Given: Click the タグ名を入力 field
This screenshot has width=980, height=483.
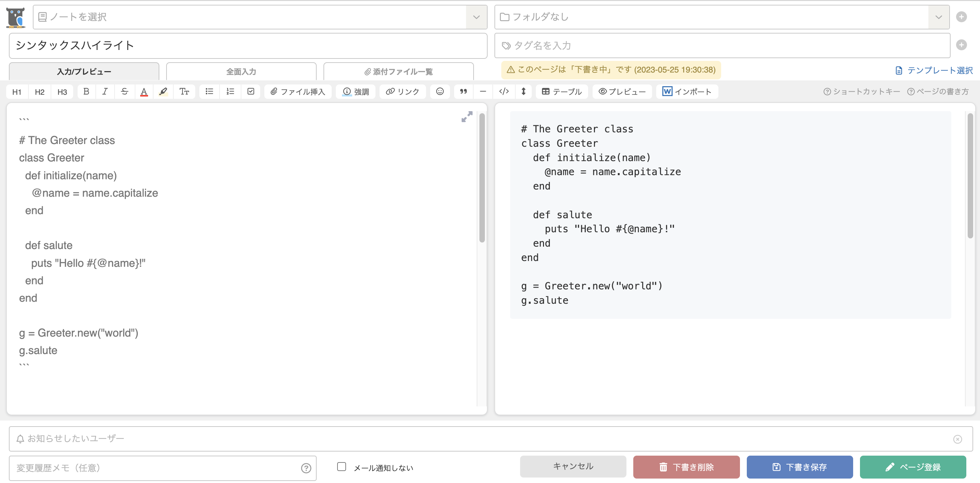Looking at the screenshot, I should (722, 45).
